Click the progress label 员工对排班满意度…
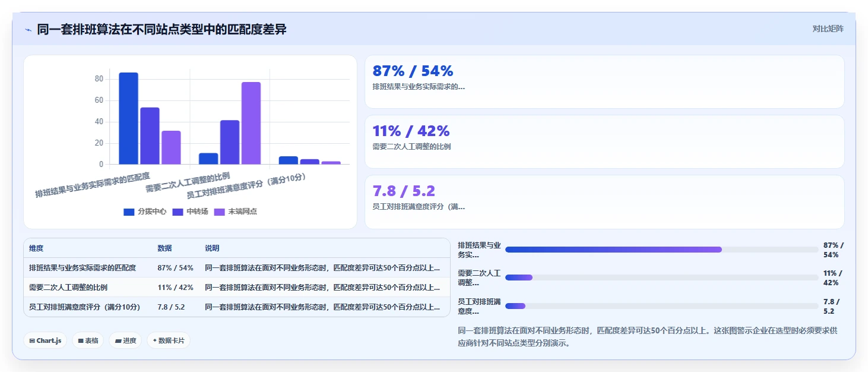Image resolution: width=868 pixels, height=372 pixels. tap(480, 306)
